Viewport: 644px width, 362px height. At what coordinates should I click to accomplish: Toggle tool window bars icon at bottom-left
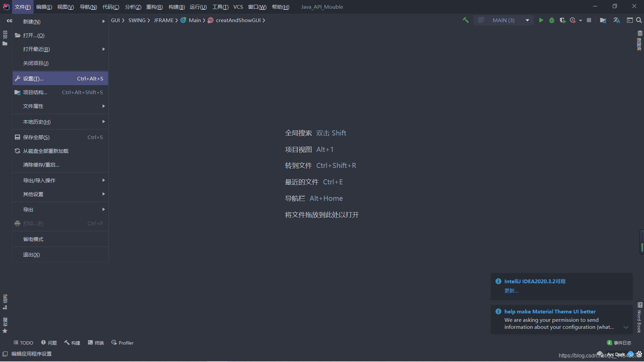tap(5, 354)
